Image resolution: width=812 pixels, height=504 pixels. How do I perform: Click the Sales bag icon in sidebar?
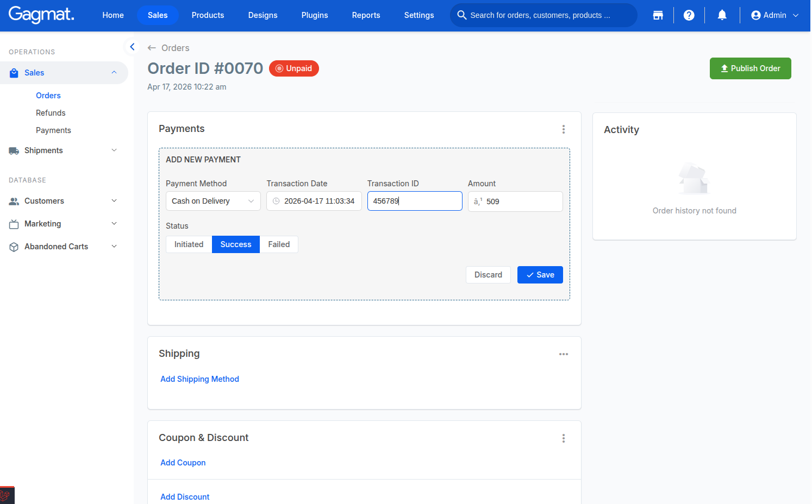pyautogui.click(x=14, y=73)
